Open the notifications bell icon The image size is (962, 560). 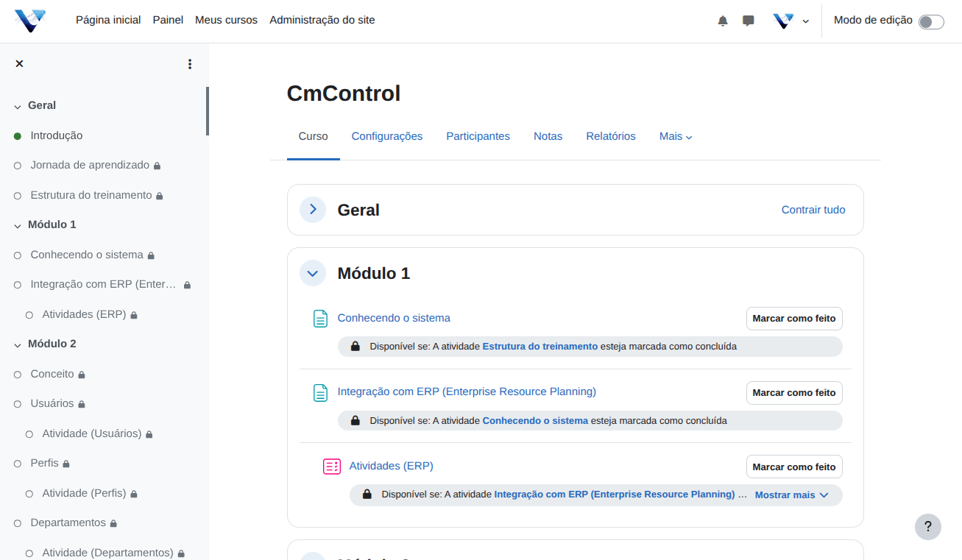click(x=722, y=21)
